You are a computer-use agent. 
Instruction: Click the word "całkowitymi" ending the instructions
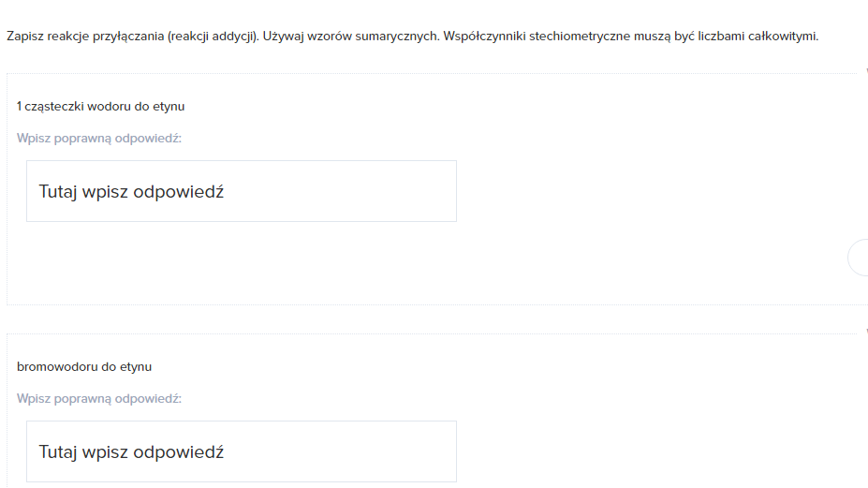click(785, 37)
